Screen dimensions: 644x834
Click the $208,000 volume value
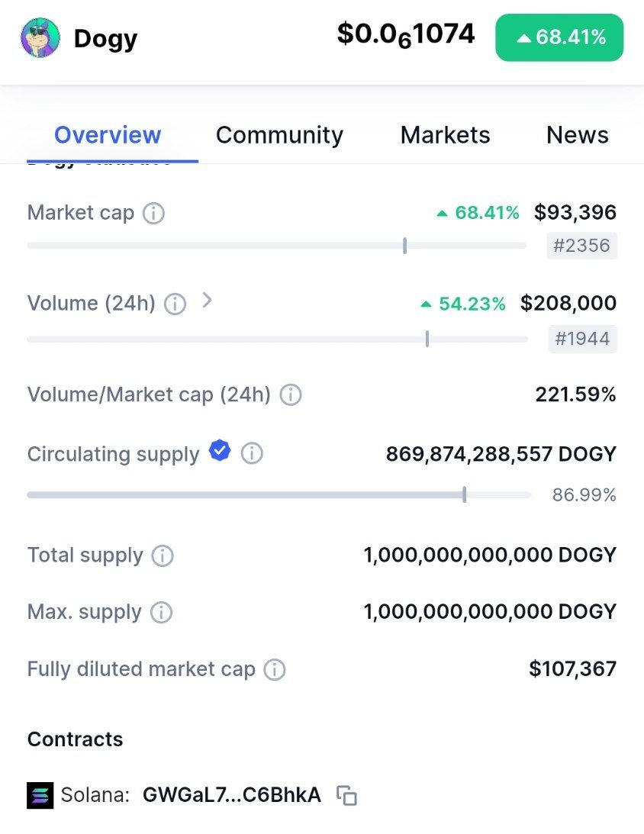pyautogui.click(x=568, y=303)
